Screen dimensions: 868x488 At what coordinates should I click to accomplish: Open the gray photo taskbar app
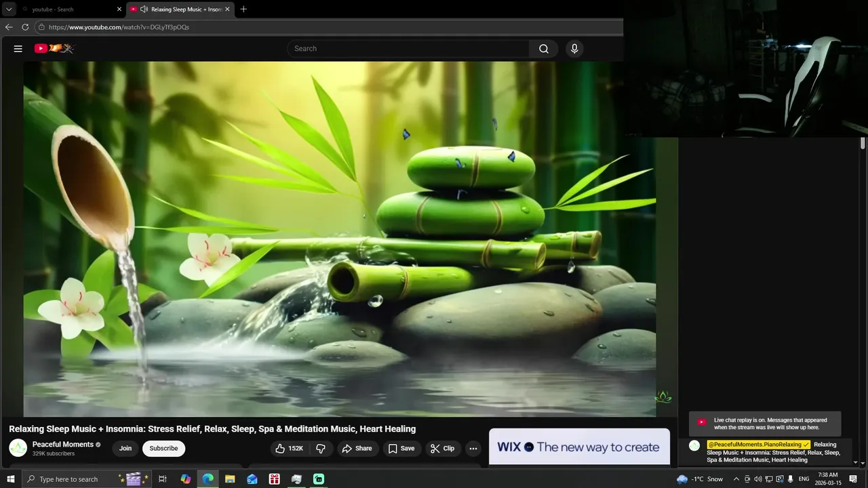[296, 479]
